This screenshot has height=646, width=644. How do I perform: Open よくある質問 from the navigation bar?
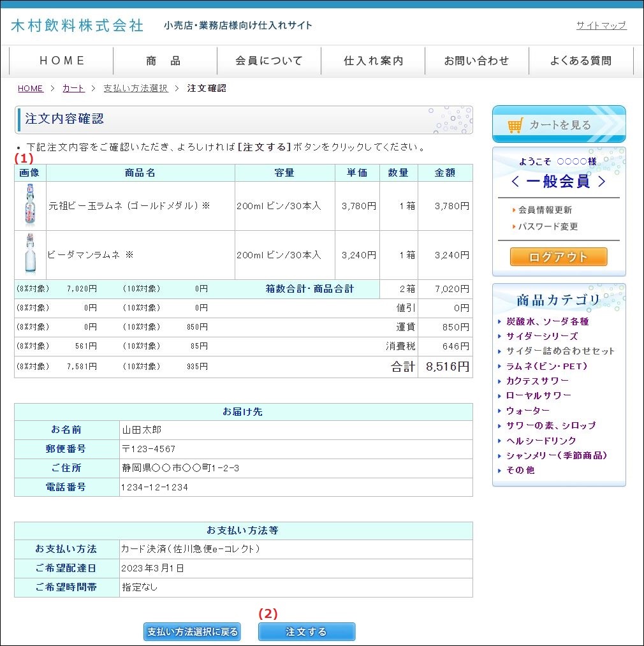[581, 61]
